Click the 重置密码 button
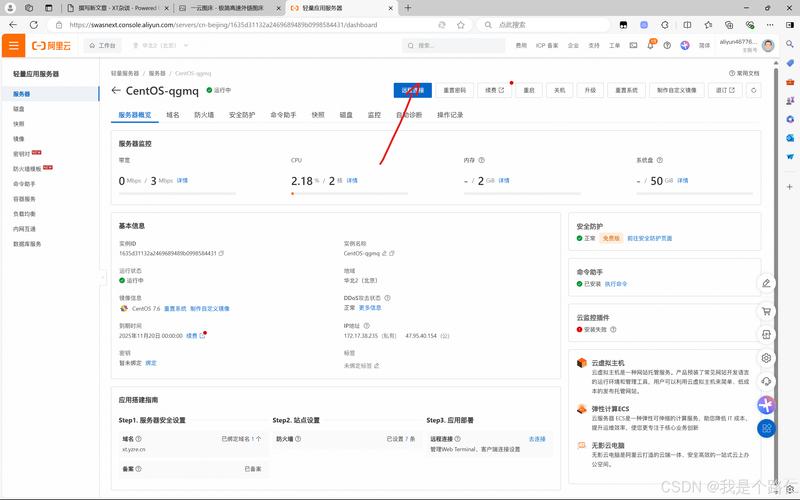 coord(455,90)
